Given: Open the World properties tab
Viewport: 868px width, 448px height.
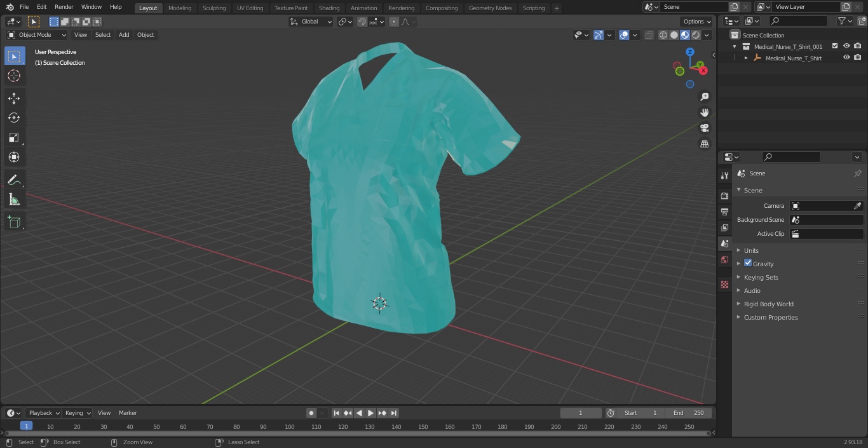Looking at the screenshot, I should (x=724, y=260).
